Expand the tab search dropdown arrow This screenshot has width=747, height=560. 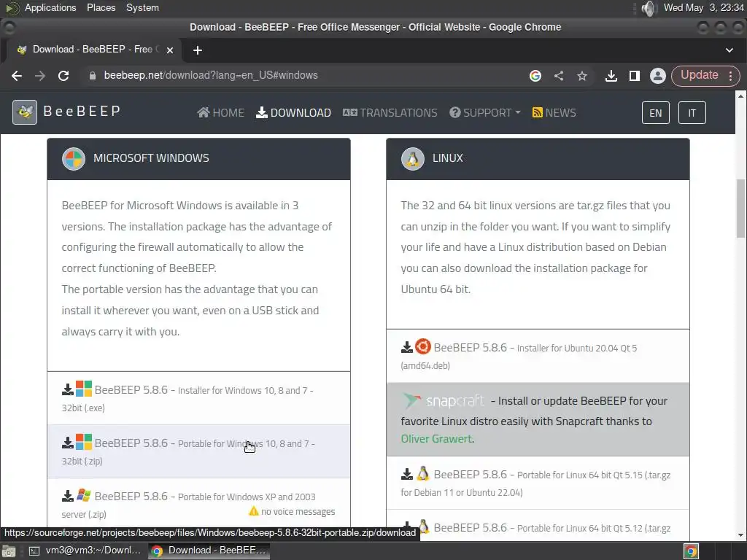tap(729, 50)
